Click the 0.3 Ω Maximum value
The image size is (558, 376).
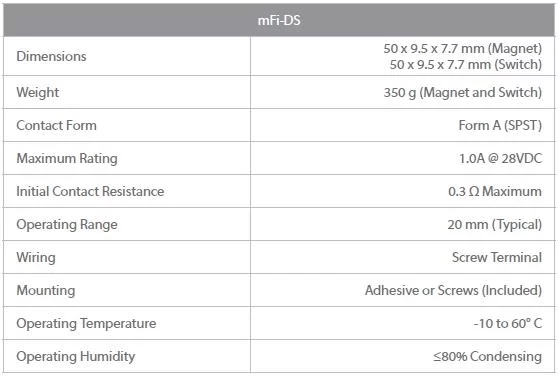(495, 191)
